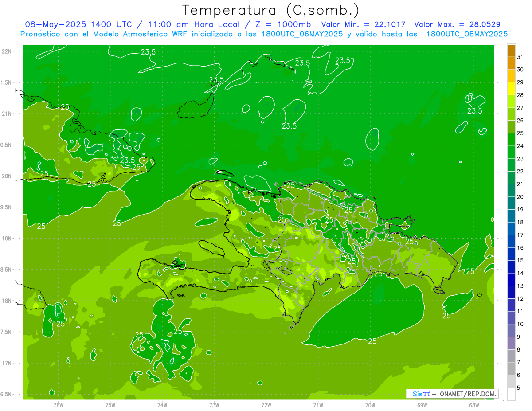Pick the orange color bar swatch above 31

(x=511, y=51)
